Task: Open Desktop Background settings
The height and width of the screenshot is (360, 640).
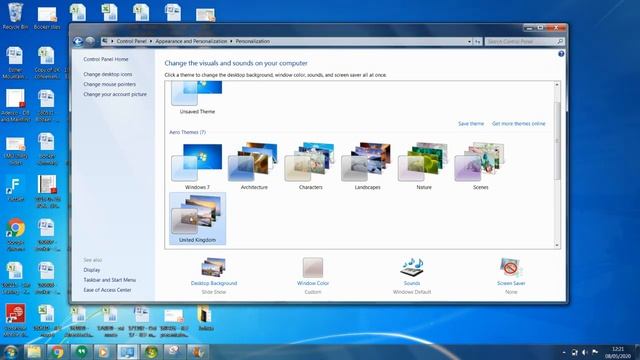Action: tap(213, 276)
